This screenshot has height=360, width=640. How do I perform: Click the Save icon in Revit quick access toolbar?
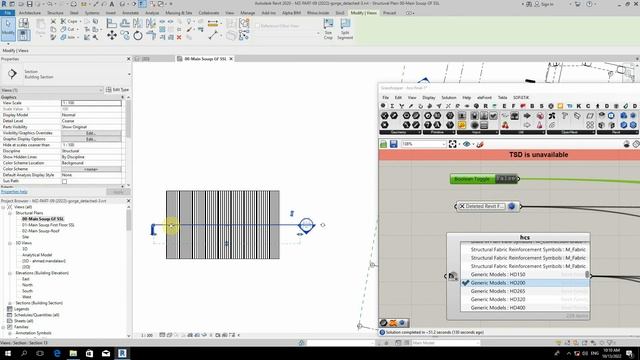click(x=29, y=4)
